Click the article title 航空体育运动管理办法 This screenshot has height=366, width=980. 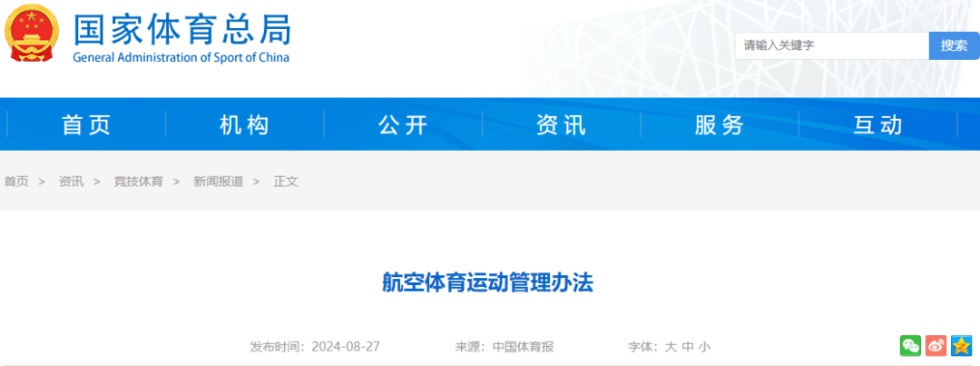(x=487, y=283)
